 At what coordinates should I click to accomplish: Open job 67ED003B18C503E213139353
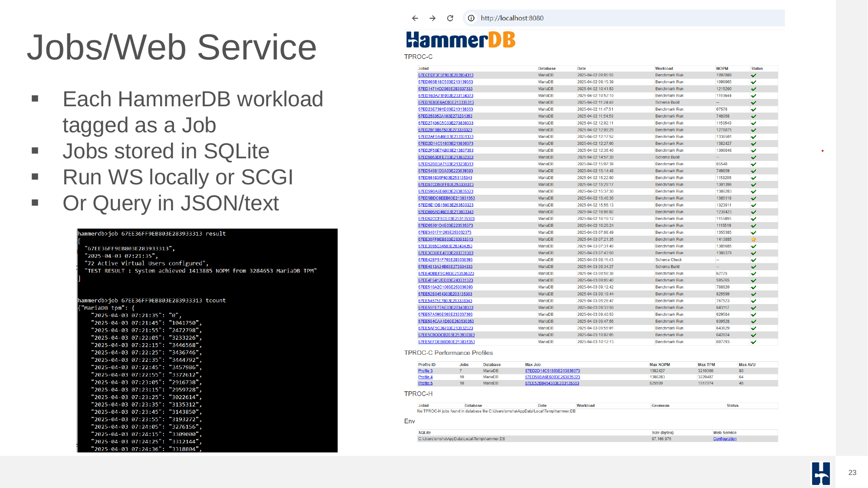coord(445,82)
